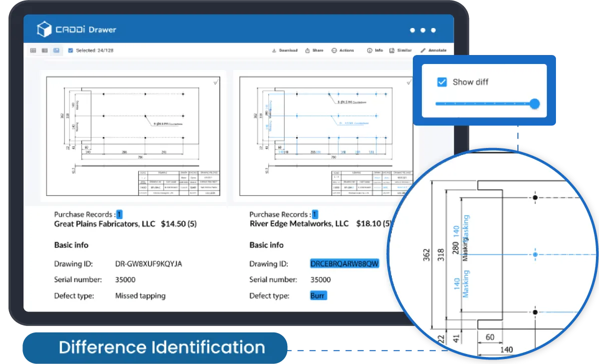Click the $14.50 (5) price
Viewport: 599px width, 364px height.
click(179, 224)
